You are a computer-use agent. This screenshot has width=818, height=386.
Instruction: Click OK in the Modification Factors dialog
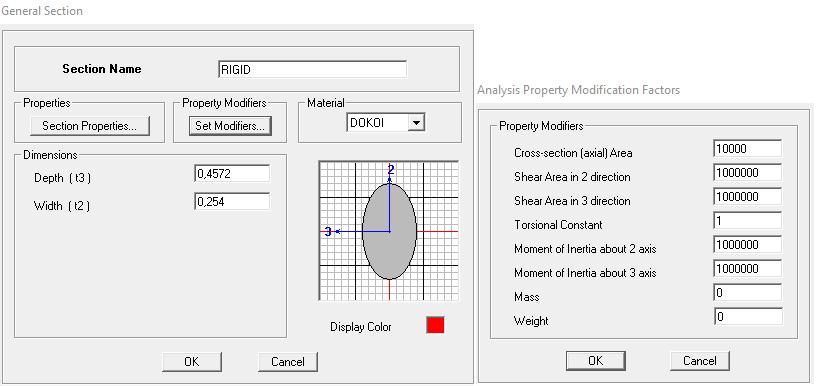[x=596, y=360]
